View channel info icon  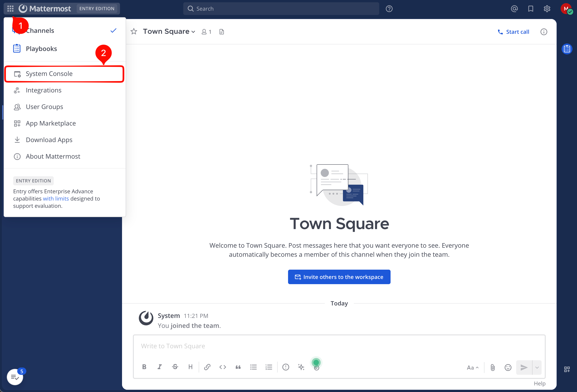tap(544, 32)
